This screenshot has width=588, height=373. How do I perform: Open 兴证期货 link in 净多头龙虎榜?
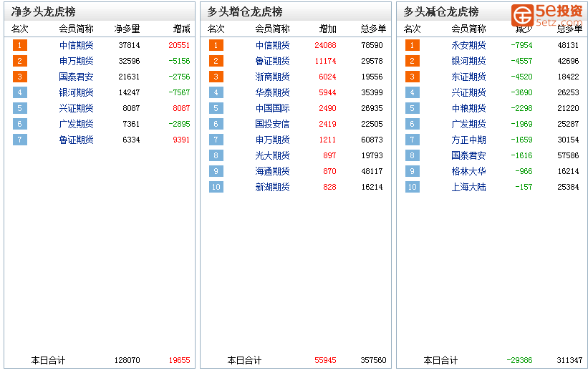pos(76,108)
